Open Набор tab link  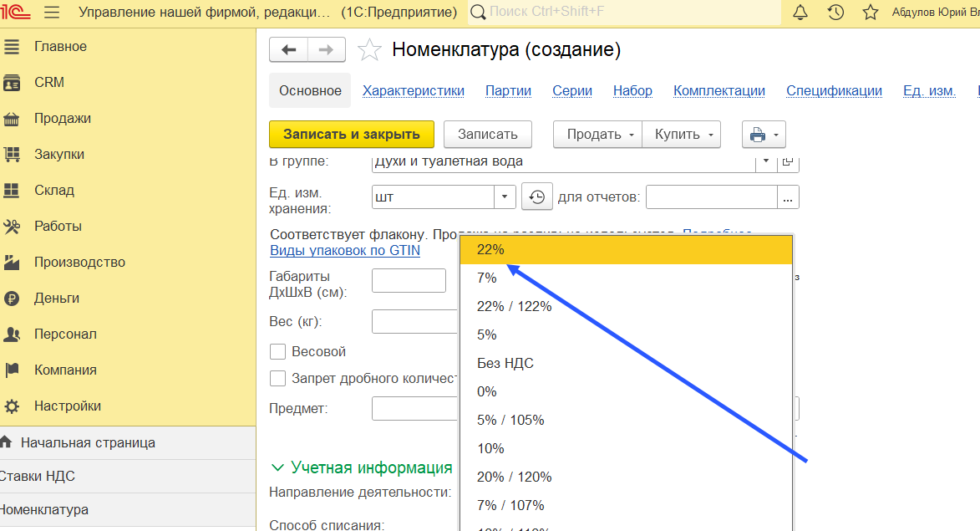point(632,90)
